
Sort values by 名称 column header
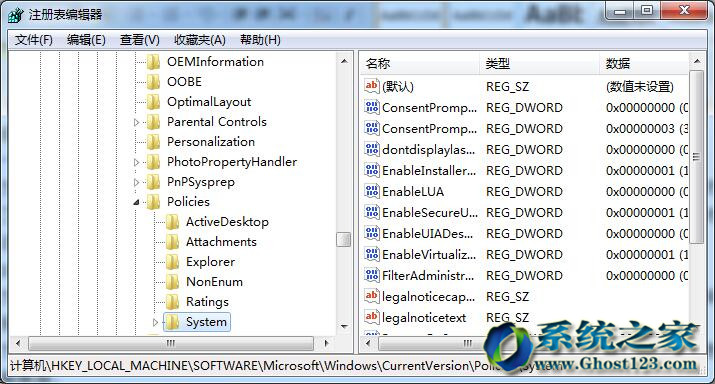(420, 63)
